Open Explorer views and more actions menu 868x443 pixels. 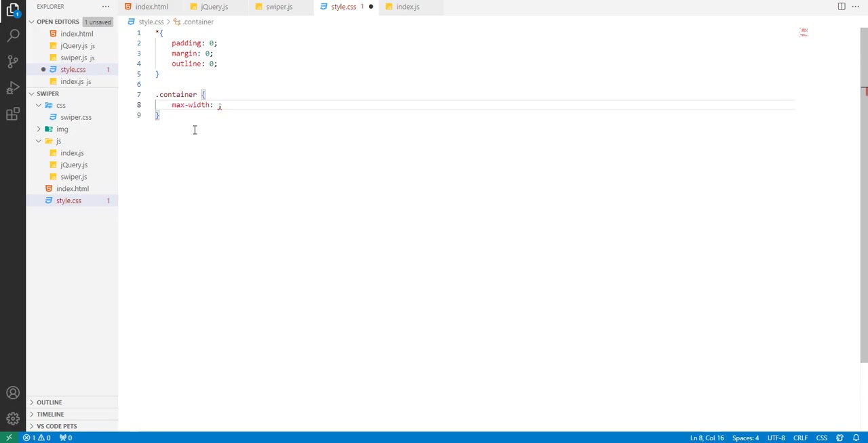[106, 7]
